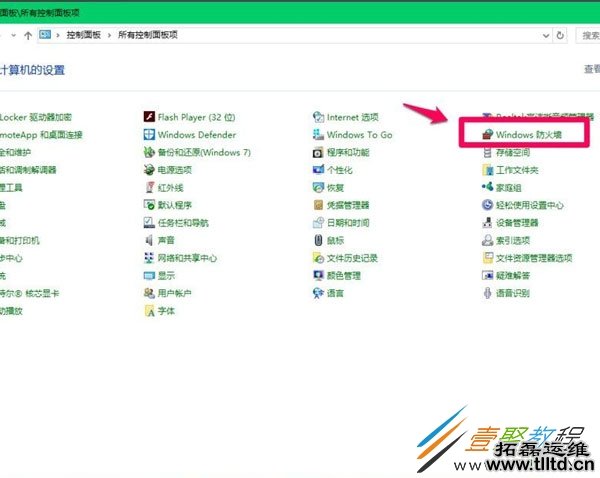The width and height of the screenshot is (600, 478).
Task: Click the 恢复 recovery icon
Action: click(318, 187)
